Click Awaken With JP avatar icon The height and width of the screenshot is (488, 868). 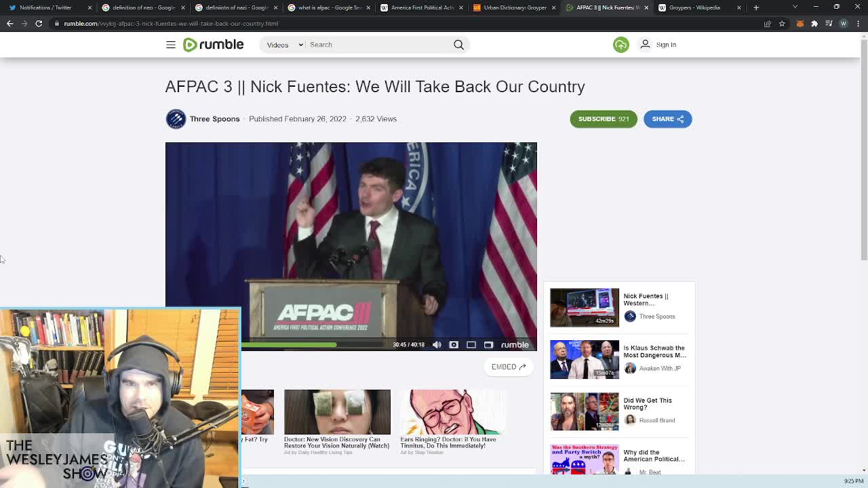(630, 368)
